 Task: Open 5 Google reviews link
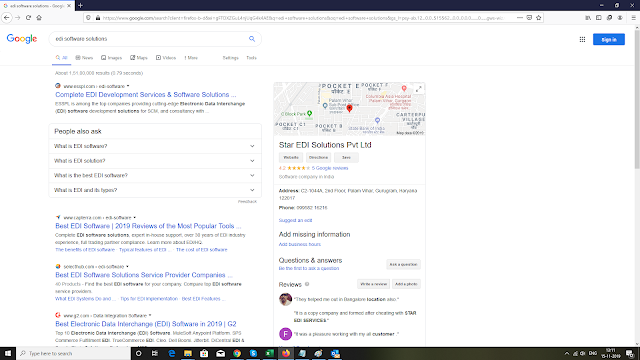click(330, 168)
